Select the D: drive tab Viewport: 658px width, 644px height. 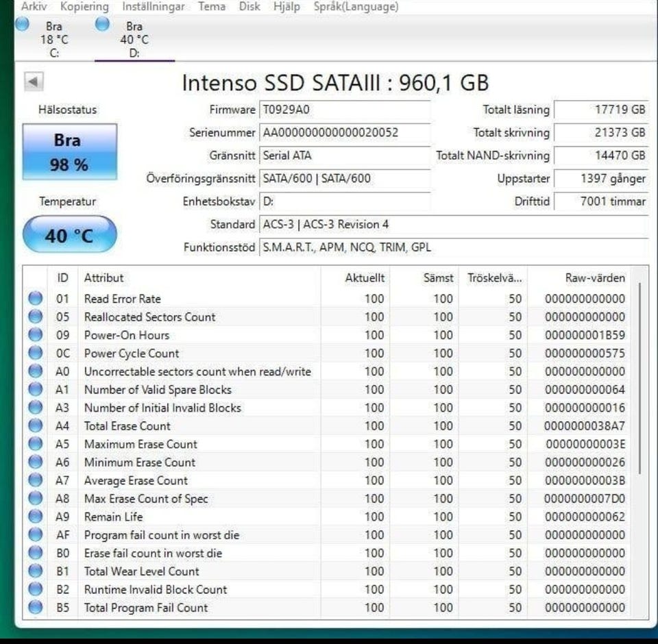[x=134, y=40]
